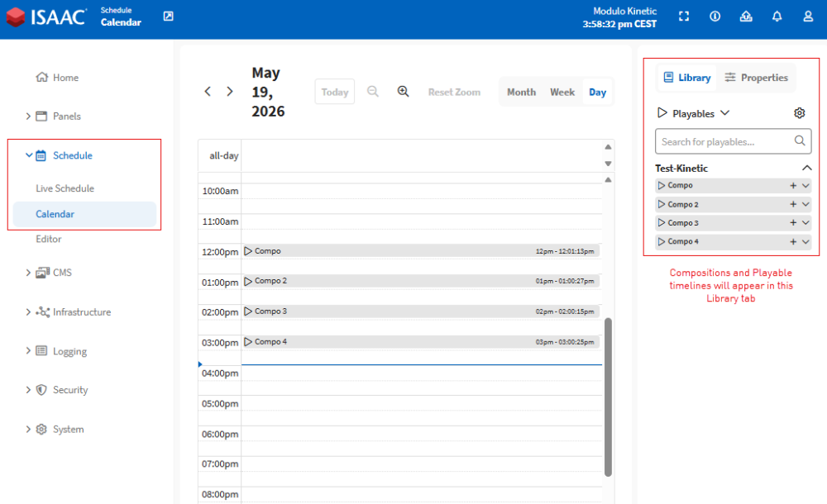Open the user account icon
The width and height of the screenshot is (827, 504).
tap(808, 17)
